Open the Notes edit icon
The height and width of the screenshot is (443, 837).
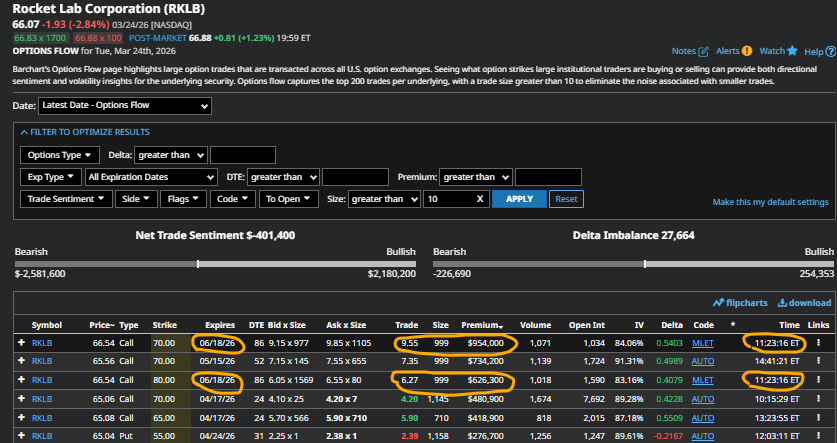pyautogui.click(x=704, y=50)
